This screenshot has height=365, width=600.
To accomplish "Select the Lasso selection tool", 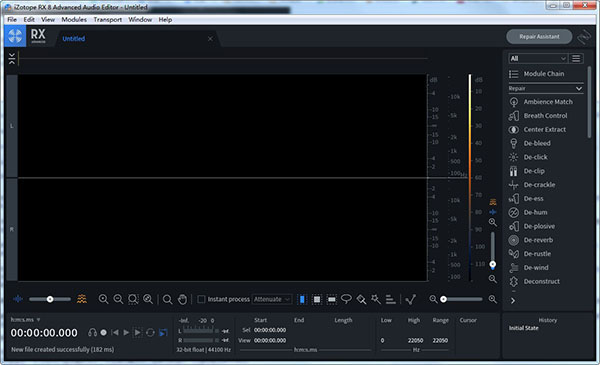I will click(346, 299).
